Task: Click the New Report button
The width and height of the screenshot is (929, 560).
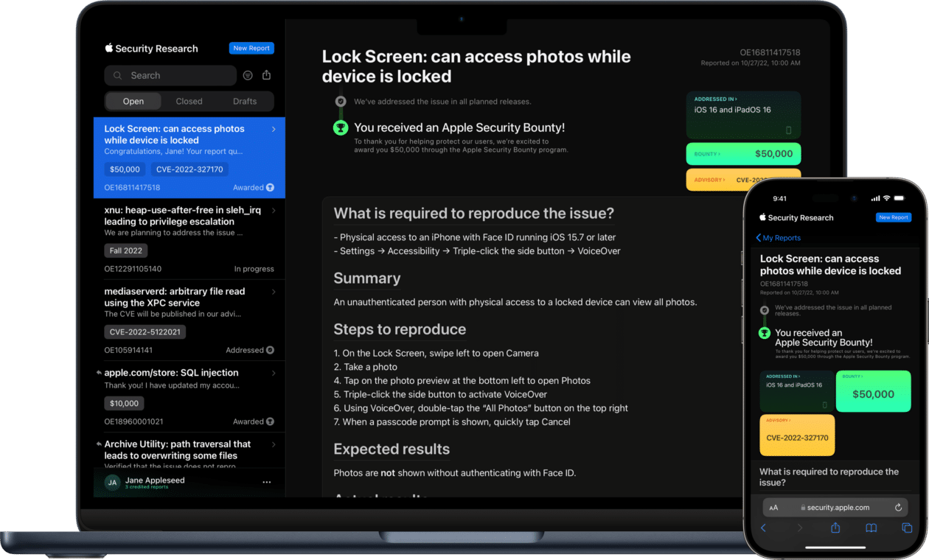Action: 251,48
